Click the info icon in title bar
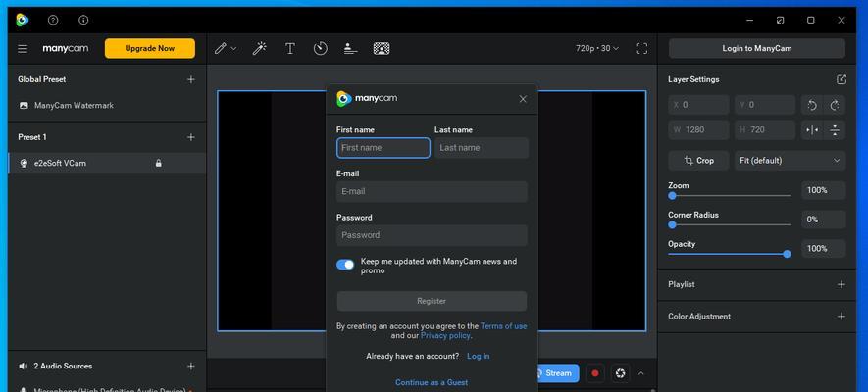 click(83, 20)
